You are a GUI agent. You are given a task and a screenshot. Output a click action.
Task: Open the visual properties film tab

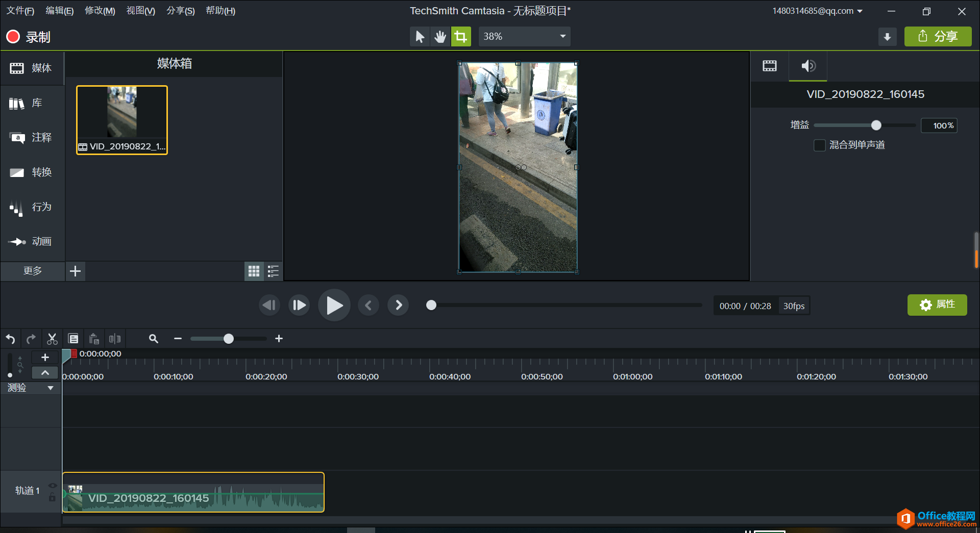[x=769, y=66]
